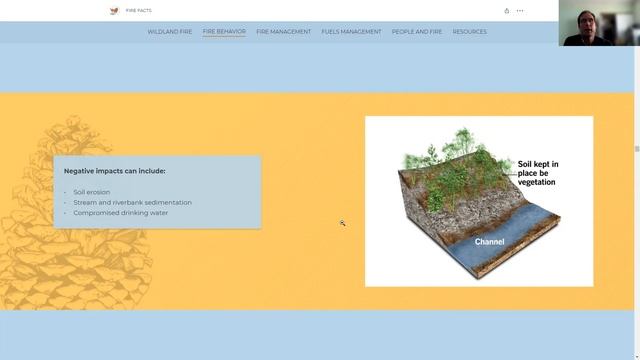Click the share icon in header
Viewport: 640px width, 360px height.
(x=507, y=11)
